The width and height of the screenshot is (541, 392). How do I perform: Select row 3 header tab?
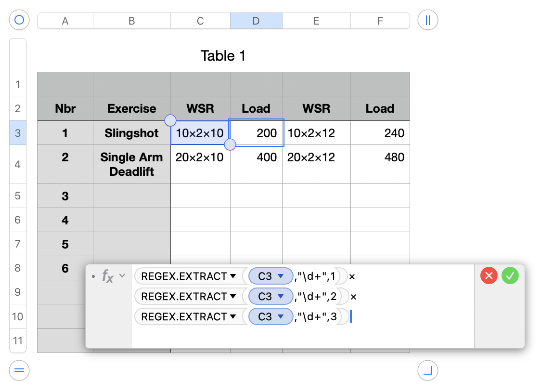point(18,133)
